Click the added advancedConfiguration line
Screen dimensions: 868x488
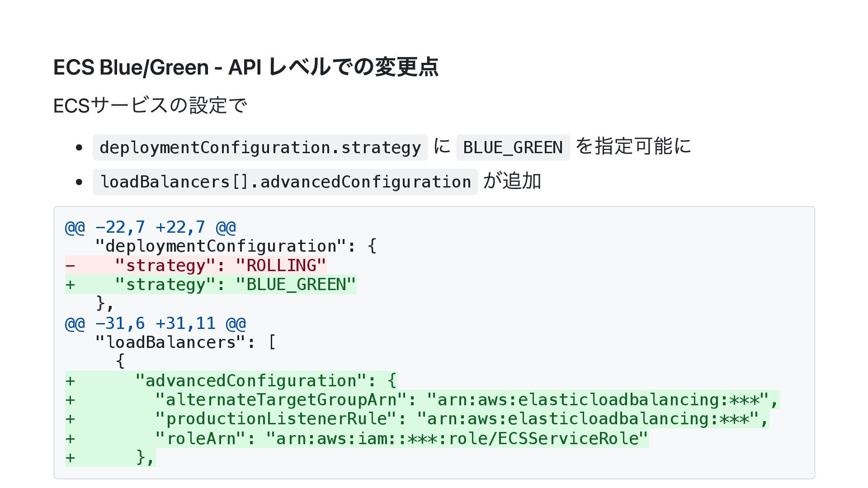coord(231,380)
